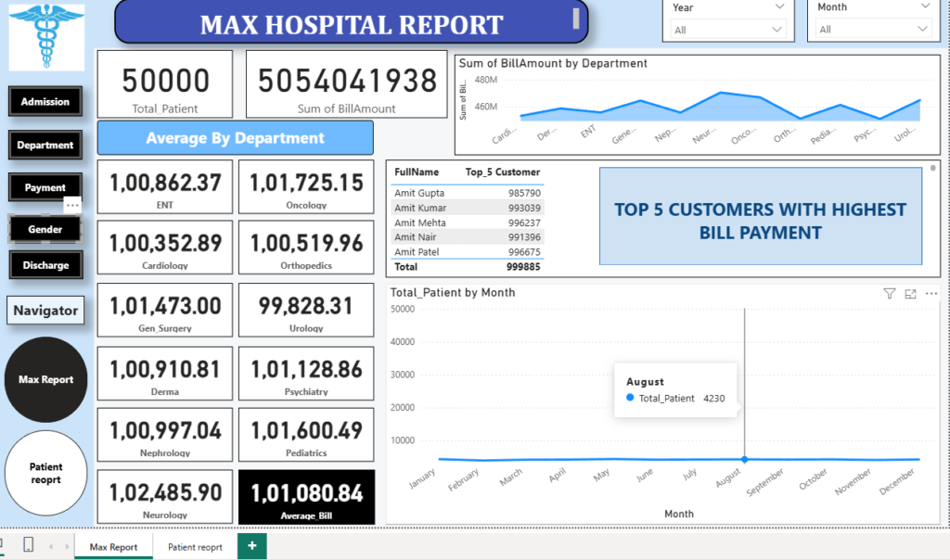The image size is (950, 560).
Task: Select Amit Patel row in table
Action: 468,252
